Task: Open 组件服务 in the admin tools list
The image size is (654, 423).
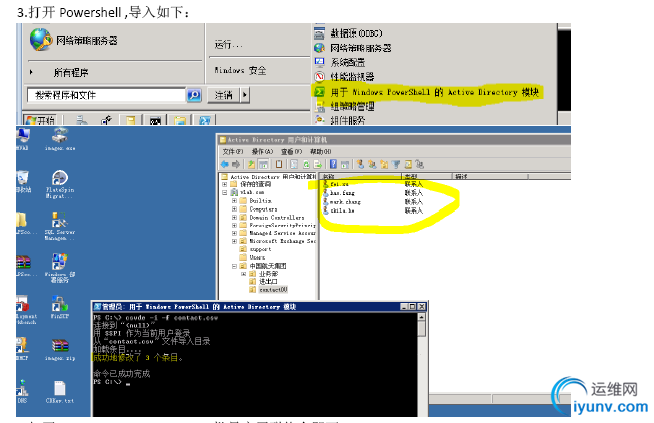Action: [340, 121]
